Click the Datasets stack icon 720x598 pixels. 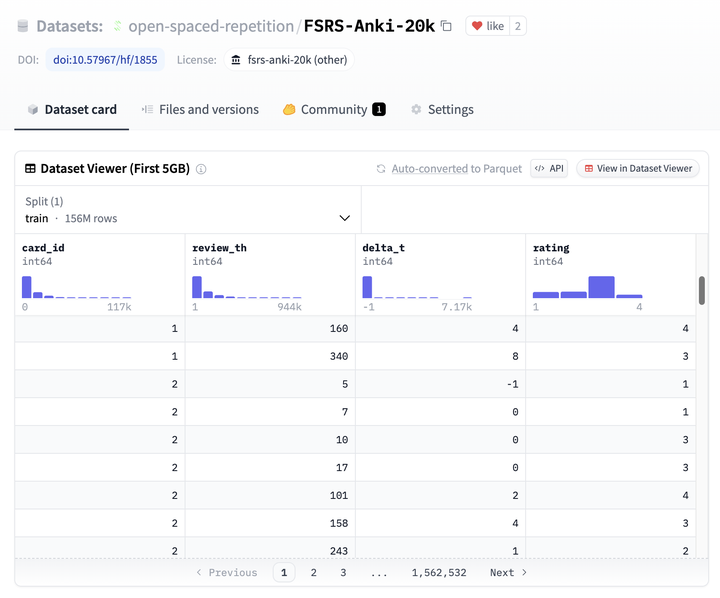tap(23, 26)
